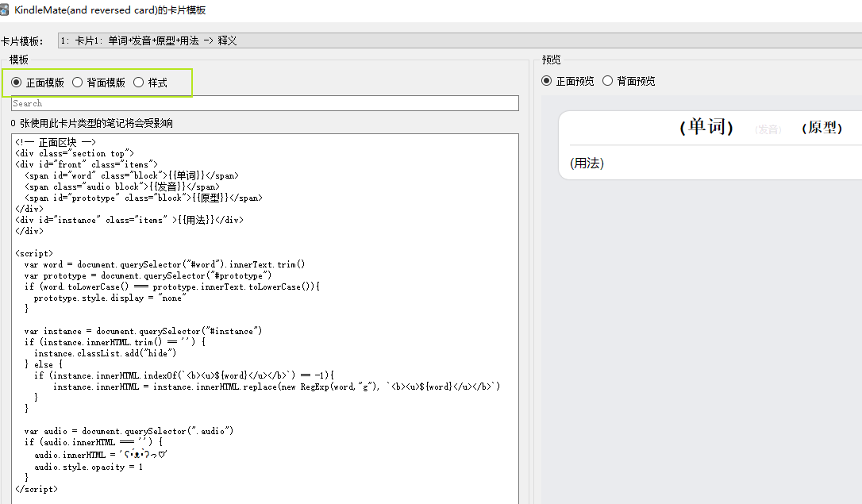Image resolution: width=862 pixels, height=504 pixels.
Task: Click the line 'audio.style.opacity = 1'
Action: click(x=89, y=467)
